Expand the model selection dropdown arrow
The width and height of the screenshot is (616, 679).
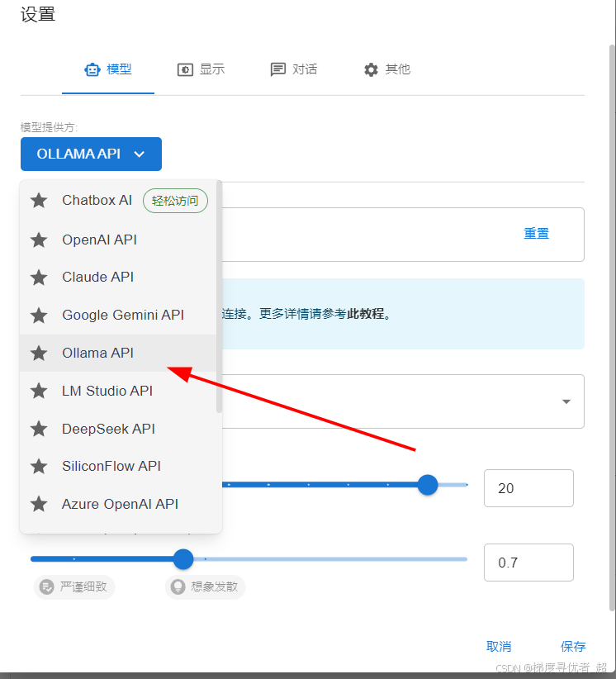[x=566, y=401]
